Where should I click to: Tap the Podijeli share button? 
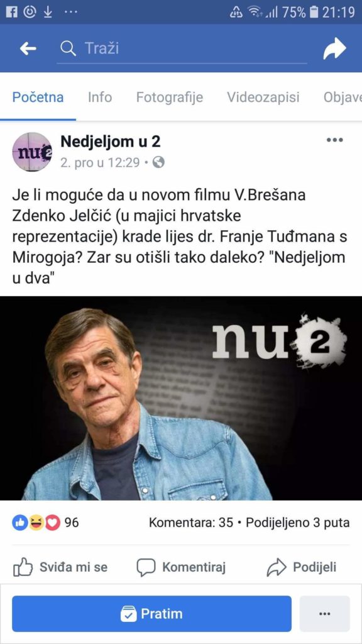point(302,567)
